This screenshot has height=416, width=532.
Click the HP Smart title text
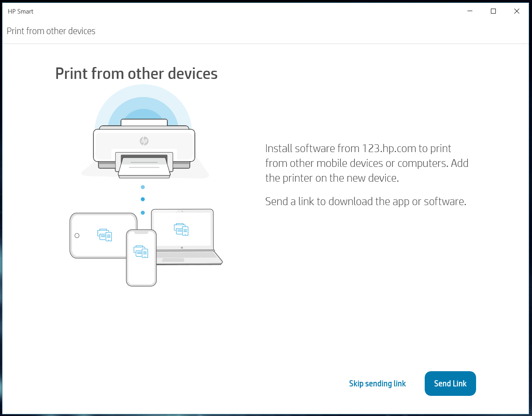(21, 12)
